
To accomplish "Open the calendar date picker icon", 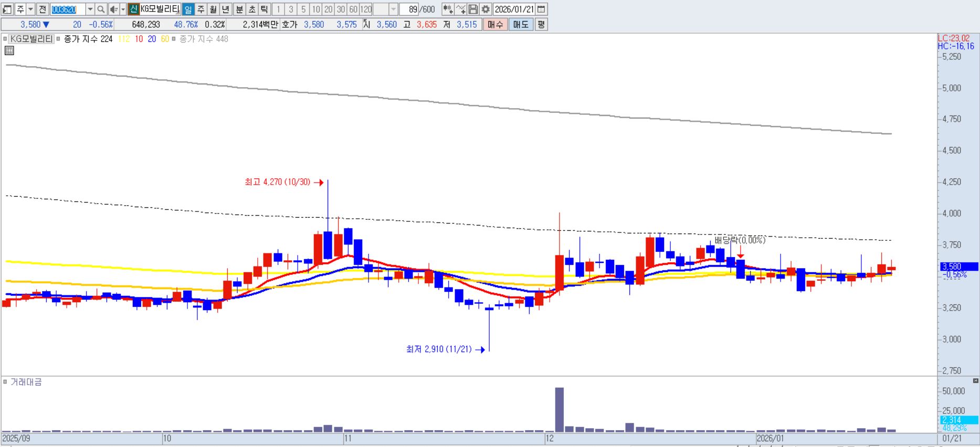I will tap(541, 9).
